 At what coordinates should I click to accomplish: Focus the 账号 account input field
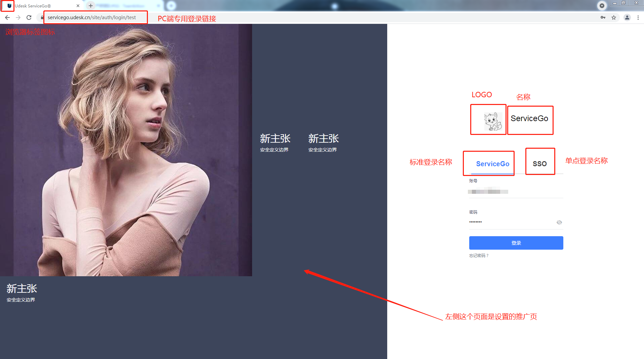pos(516,192)
